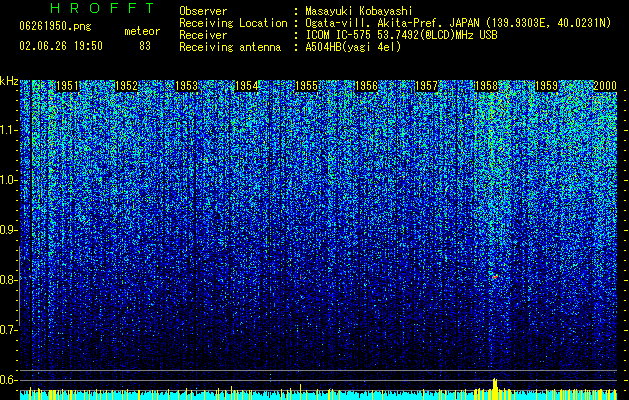
Task: Click the date stamp 02.06.26 19:50
Action: (x=61, y=46)
